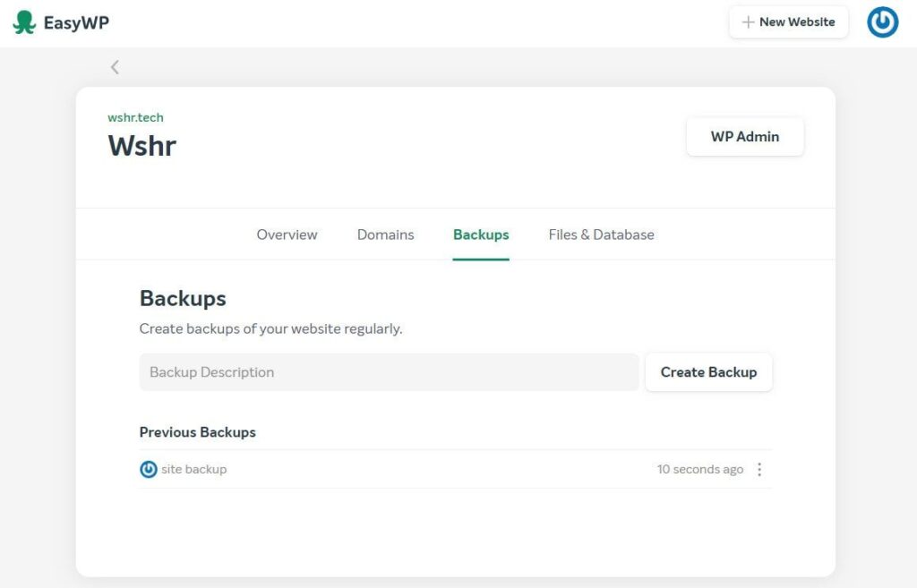Click the Create Backup button
The width and height of the screenshot is (917, 588).
point(709,372)
